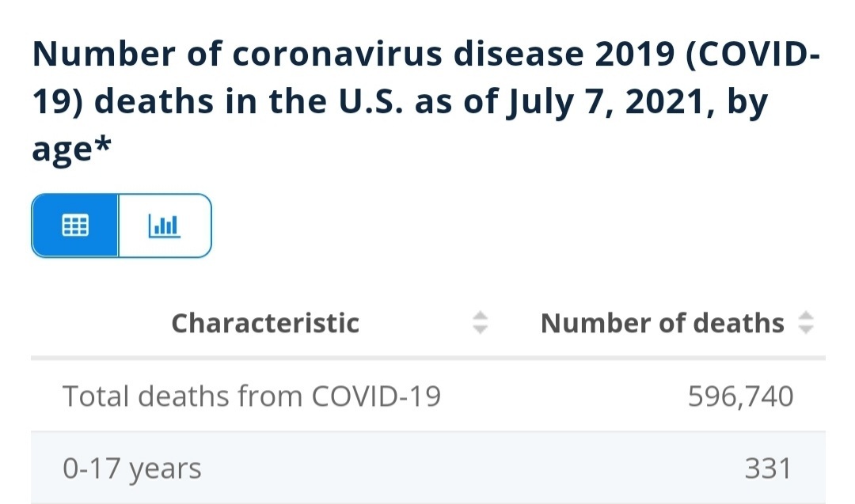Screen dimensions: 855x504
Task: Select the 0-17 years row label
Action: tap(132, 468)
